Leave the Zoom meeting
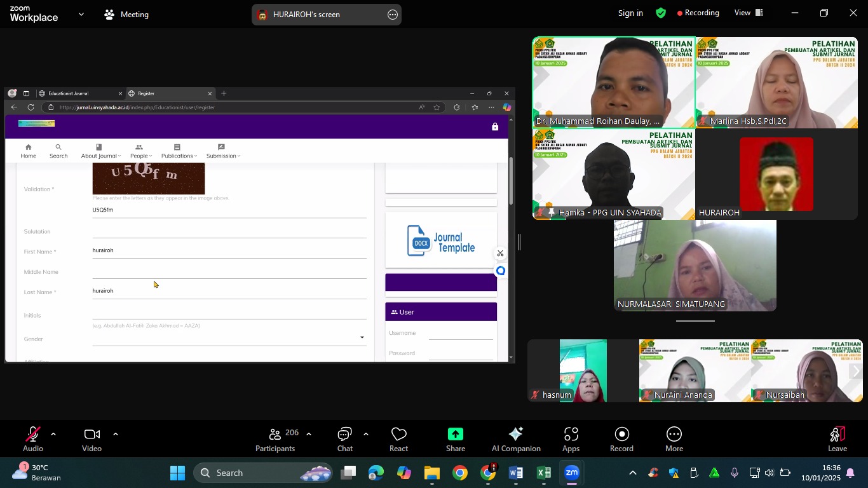 (837, 440)
